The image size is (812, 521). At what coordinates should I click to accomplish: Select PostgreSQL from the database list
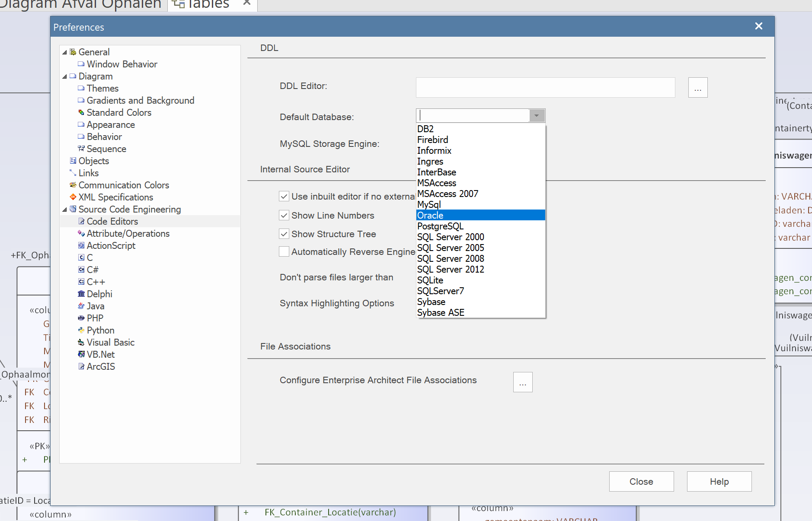(440, 226)
